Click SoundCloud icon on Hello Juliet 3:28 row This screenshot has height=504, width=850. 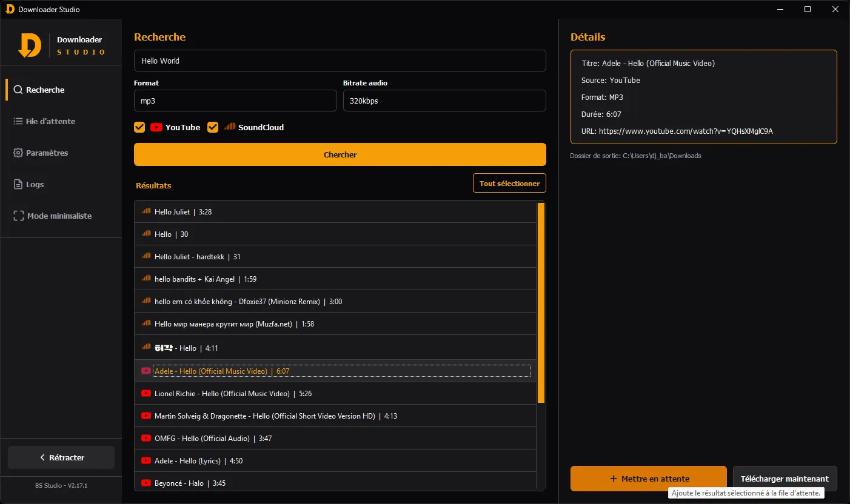click(x=146, y=211)
